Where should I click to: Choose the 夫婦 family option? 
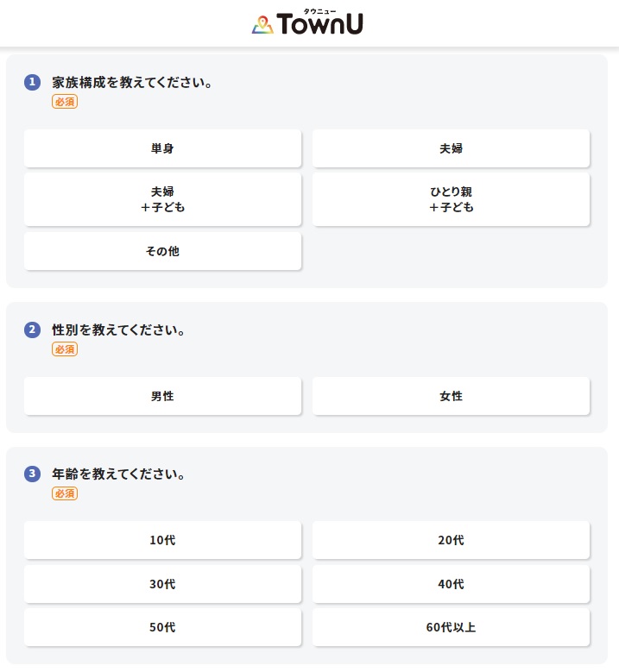click(x=451, y=148)
